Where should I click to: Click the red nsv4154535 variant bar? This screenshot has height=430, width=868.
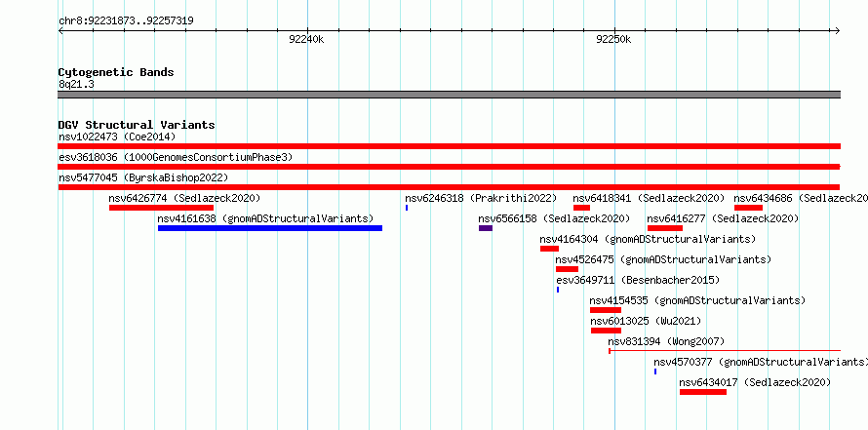pyautogui.click(x=606, y=310)
